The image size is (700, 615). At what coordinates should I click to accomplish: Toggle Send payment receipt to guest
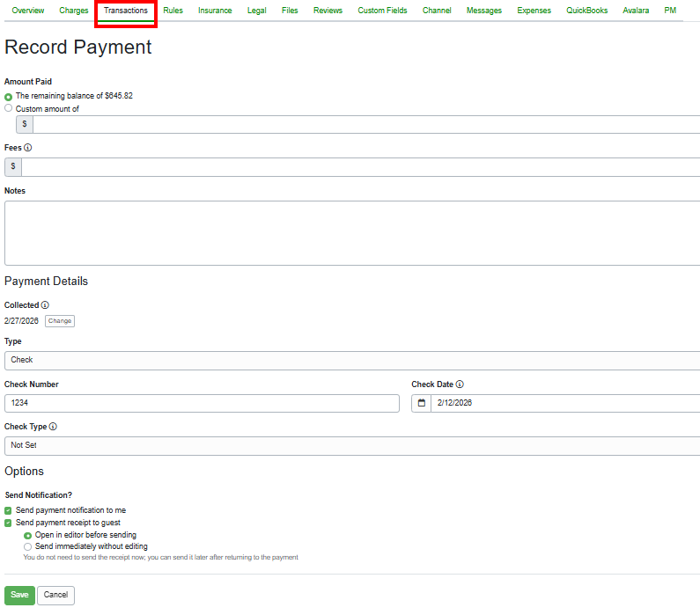[x=8, y=523]
